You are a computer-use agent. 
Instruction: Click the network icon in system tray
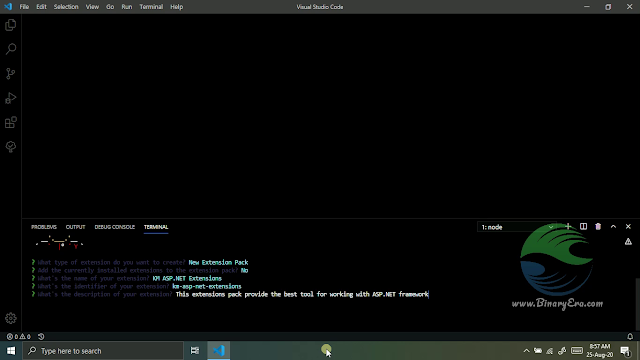pyautogui.click(x=550, y=351)
